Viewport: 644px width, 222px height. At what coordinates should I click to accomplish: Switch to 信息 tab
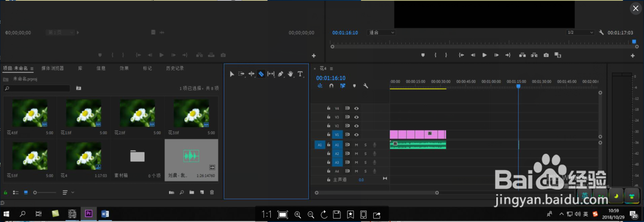click(101, 68)
